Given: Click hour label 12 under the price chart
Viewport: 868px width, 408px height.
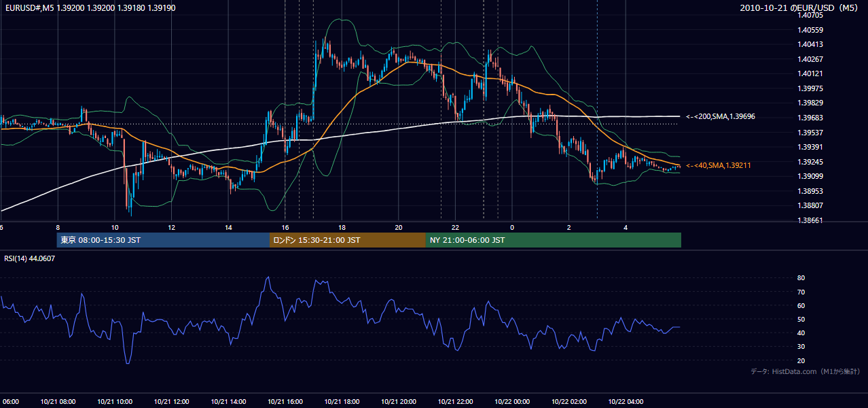Looking at the screenshot, I should coord(171,227).
